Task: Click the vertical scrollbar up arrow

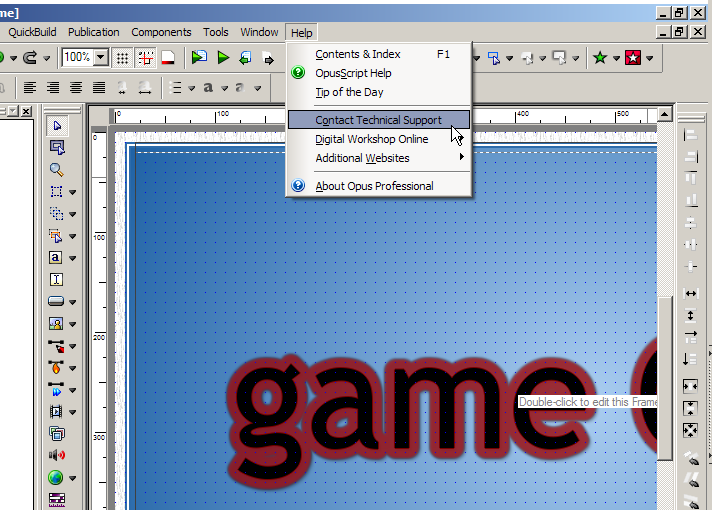Action: tap(665, 114)
